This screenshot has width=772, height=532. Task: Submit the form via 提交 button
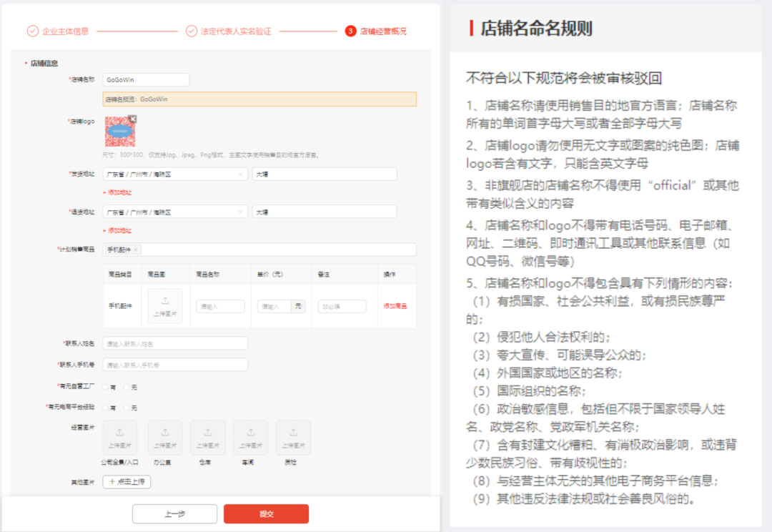tap(266, 513)
